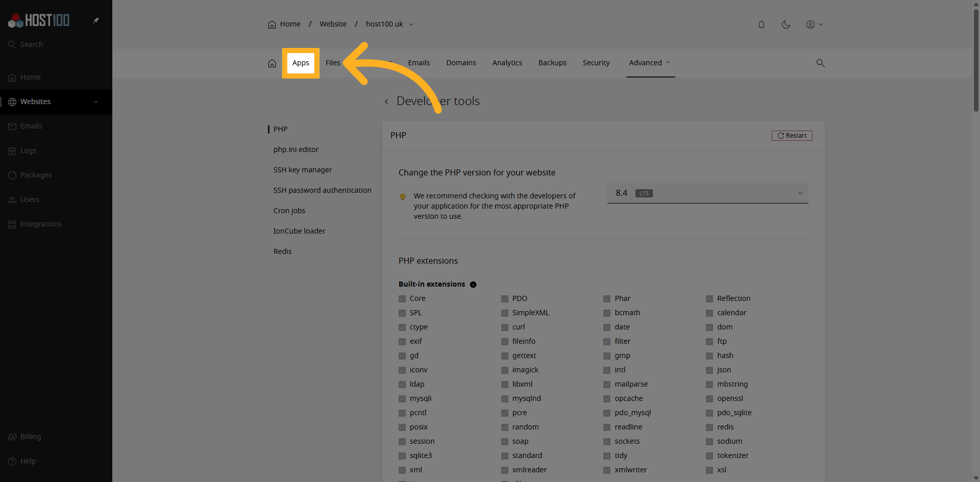Open Redis section
Screen dimensions: 980x482
point(282,251)
